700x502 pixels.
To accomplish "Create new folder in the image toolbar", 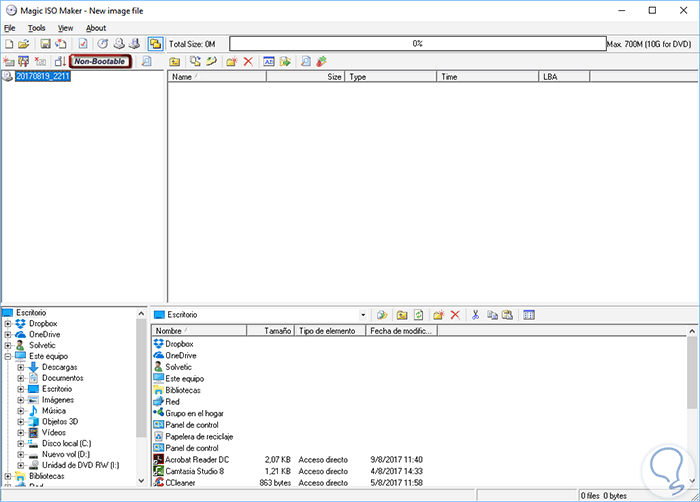I will [232, 62].
